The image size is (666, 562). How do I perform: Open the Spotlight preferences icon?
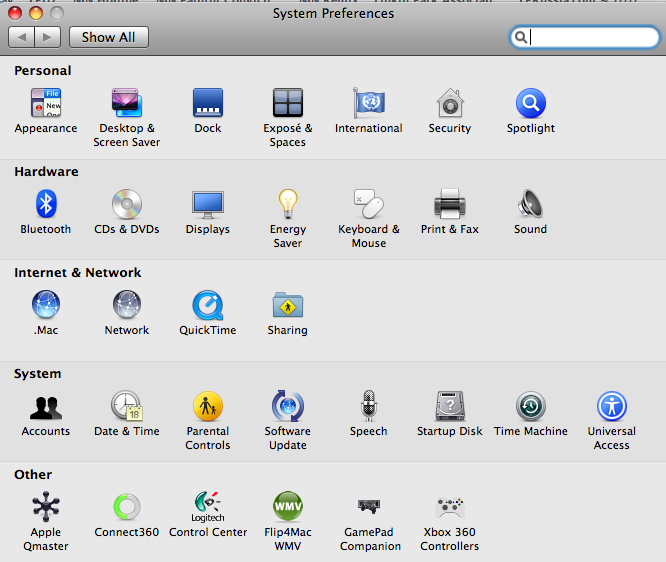[531, 102]
